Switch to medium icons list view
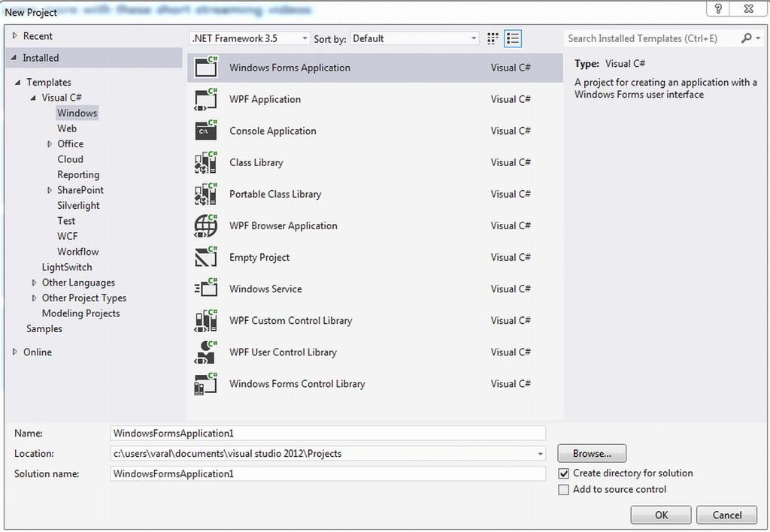The image size is (770, 532). coord(513,38)
